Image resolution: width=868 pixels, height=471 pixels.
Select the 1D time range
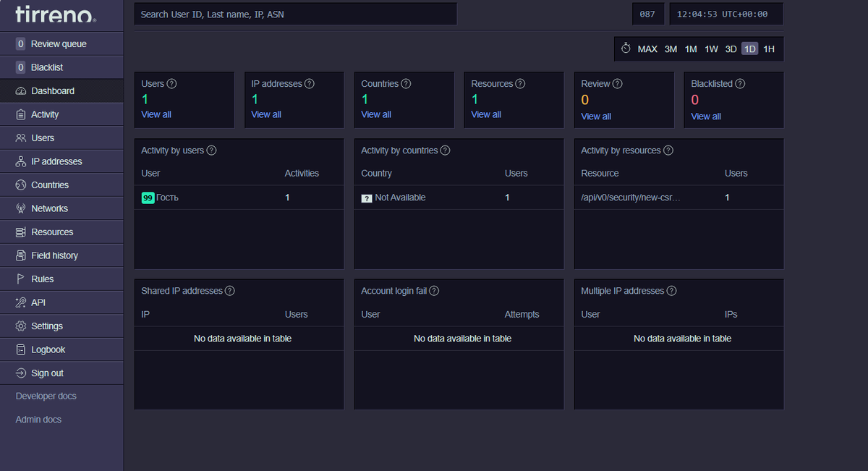pyautogui.click(x=750, y=49)
